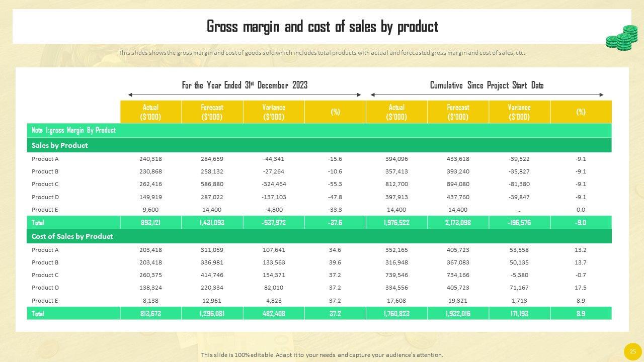Select Product D cumulative percentage 17.5 cell
Screen dimensions: 644x362
tap(581, 288)
